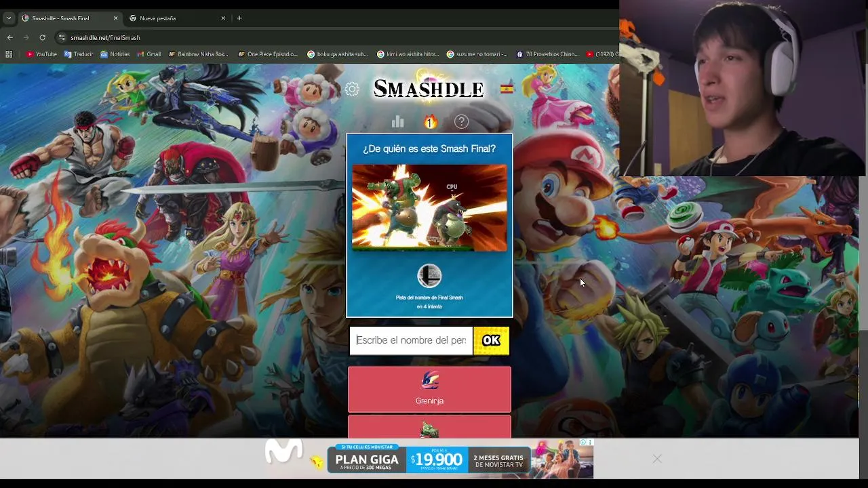Reload the current page
Image resolution: width=868 pixels, height=488 pixels.
[x=42, y=38]
